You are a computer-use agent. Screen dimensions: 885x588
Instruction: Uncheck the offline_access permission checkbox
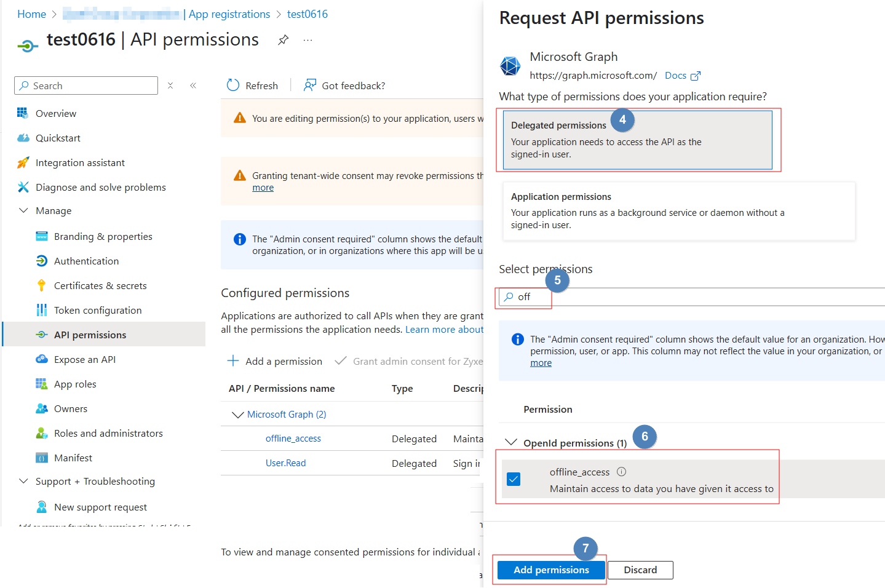tap(514, 479)
